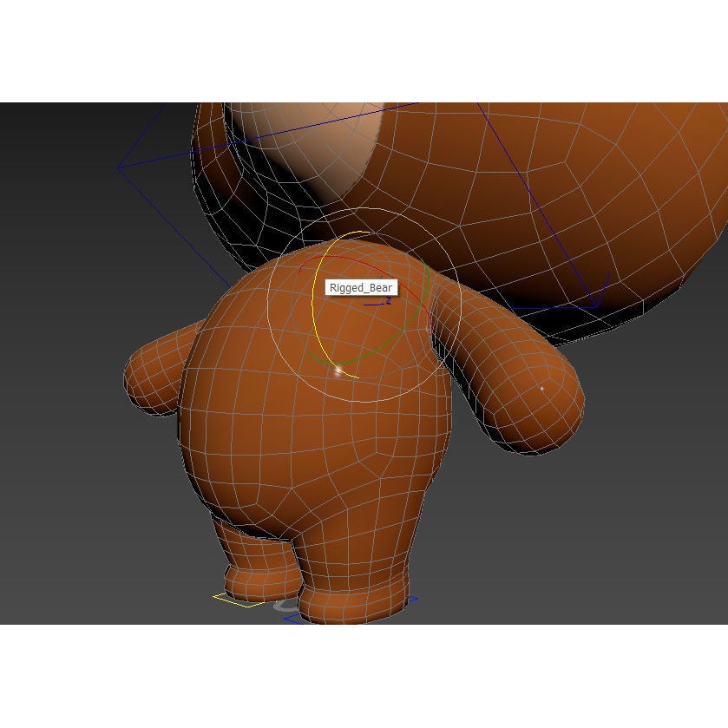Click the specular highlight on the bear's belly
Image resolution: width=728 pixels, height=728 pixels.
pyautogui.click(x=338, y=373)
